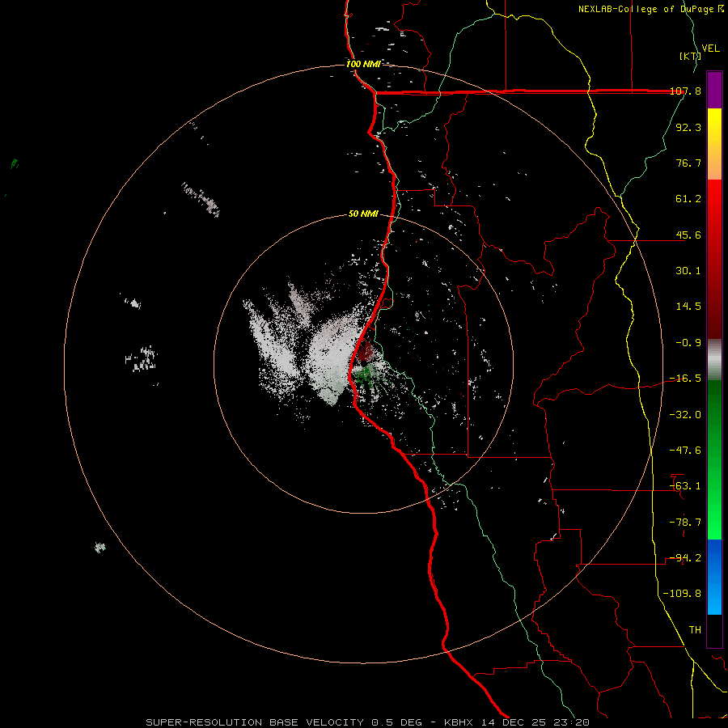Click the red outbound velocity echo near radar
This screenshot has width=728, height=728.
[366, 350]
